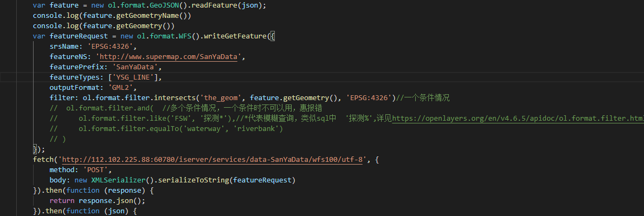
Task: Open the supermap.com/SanYaData URL link
Action: [x=169, y=57]
